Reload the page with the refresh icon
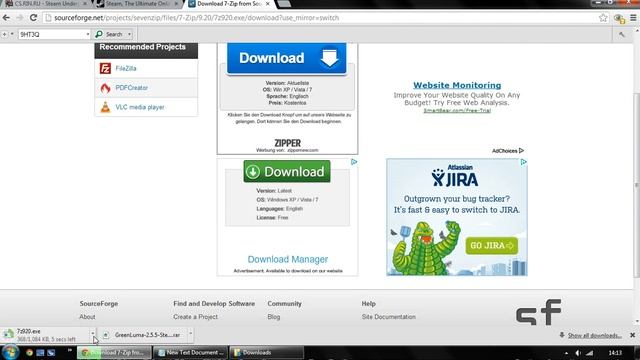The image size is (640, 360). [33, 18]
